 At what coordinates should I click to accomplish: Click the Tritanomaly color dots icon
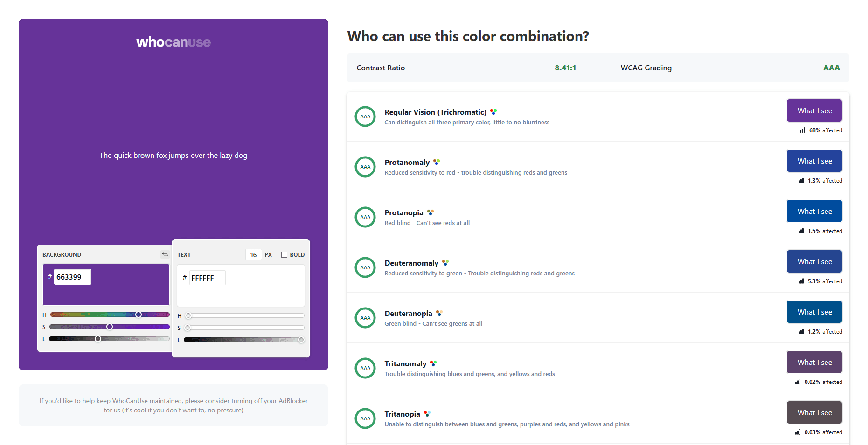click(433, 363)
